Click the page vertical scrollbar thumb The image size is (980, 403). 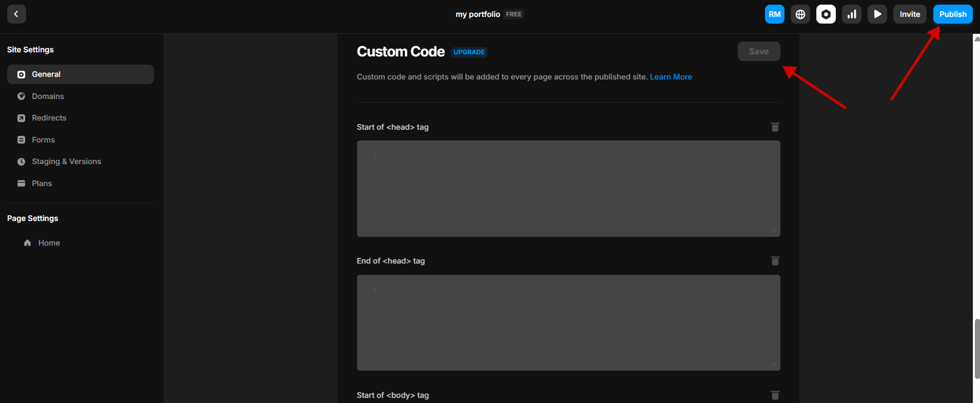[977, 349]
